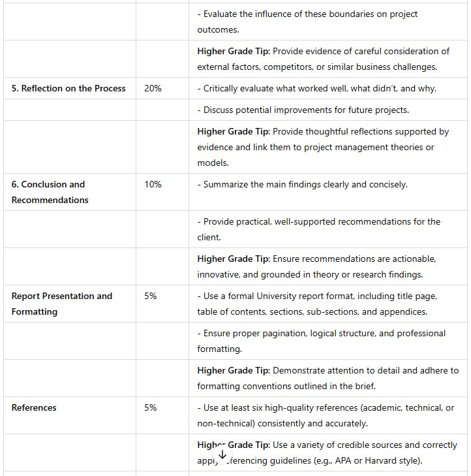Click 'Discuss potential improvements for future projects'
This screenshot has height=476, width=471.
(303, 110)
